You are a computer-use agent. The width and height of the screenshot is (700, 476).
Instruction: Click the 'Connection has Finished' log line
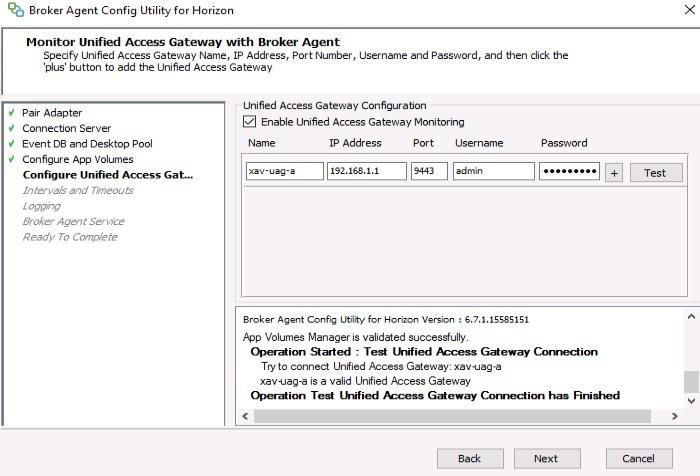(x=435, y=396)
